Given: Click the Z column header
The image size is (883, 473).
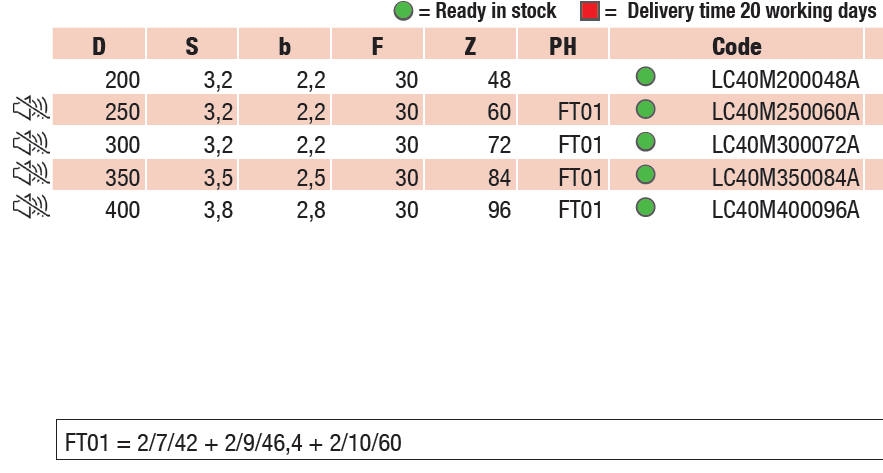Looking at the screenshot, I should (x=471, y=46).
